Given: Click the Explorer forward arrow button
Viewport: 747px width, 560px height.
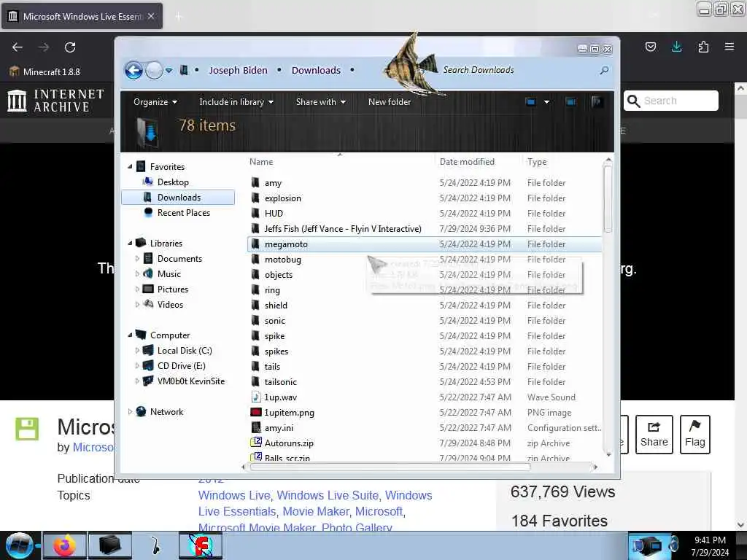Looking at the screenshot, I should 154,71.
